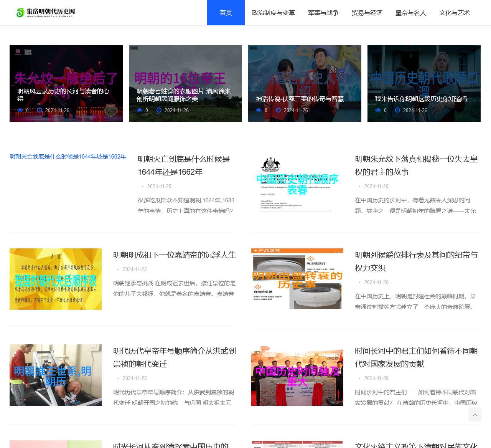Click clock icon on 明朝老百姓 banner card
This screenshot has height=448, width=491.
[x=159, y=110]
